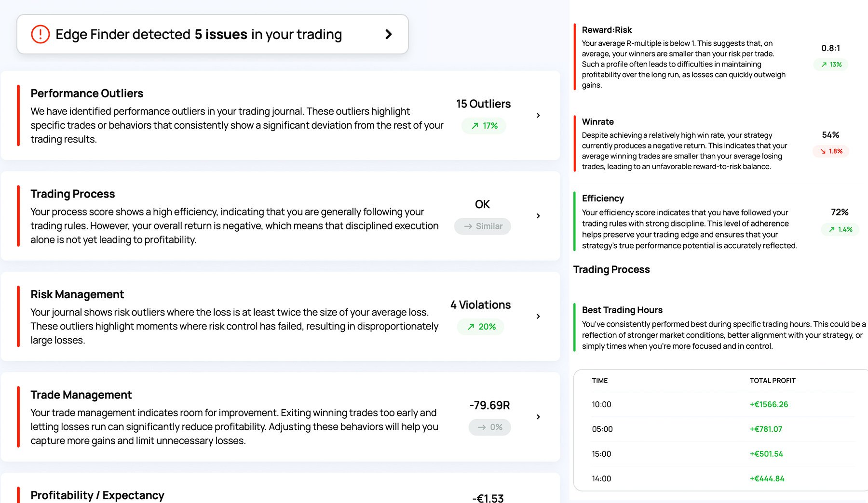This screenshot has width=868, height=503.
Task: Open Trade Management details chevron
Action: click(x=538, y=417)
